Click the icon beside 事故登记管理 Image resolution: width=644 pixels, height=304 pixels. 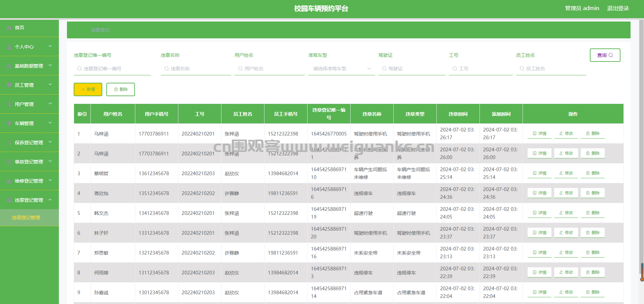click(9, 162)
